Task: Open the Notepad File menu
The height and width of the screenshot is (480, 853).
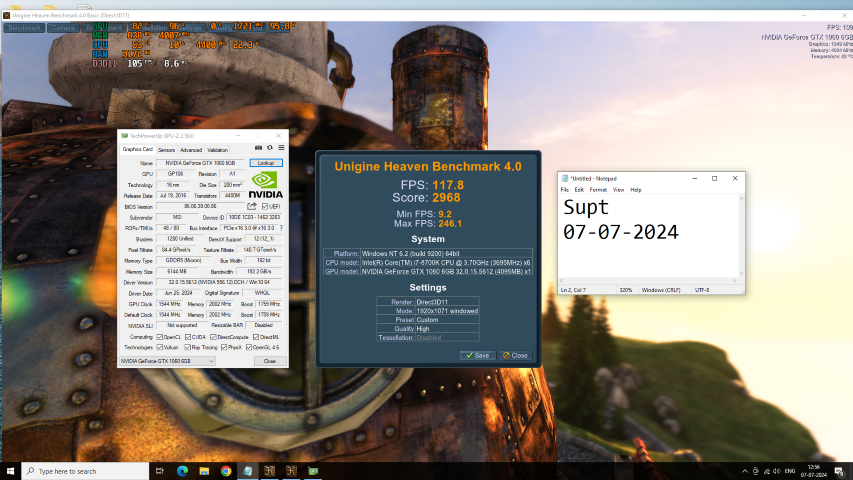Action: 565,190
